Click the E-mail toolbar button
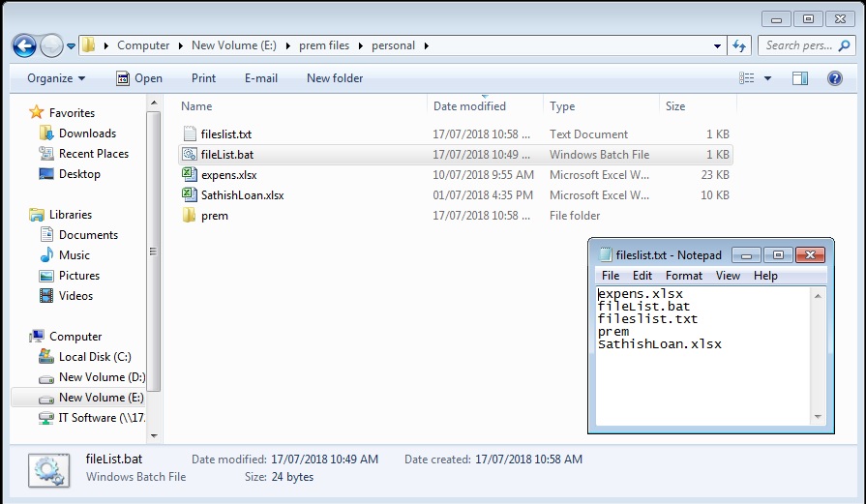Viewport: 866px width, 504px height. [x=261, y=78]
